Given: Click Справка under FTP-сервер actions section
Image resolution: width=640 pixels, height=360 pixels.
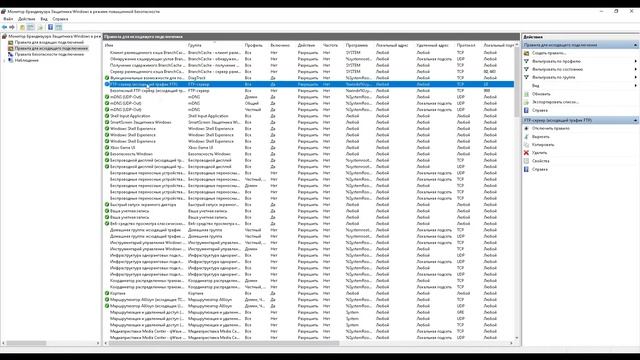Looking at the screenshot, I should [x=540, y=169].
